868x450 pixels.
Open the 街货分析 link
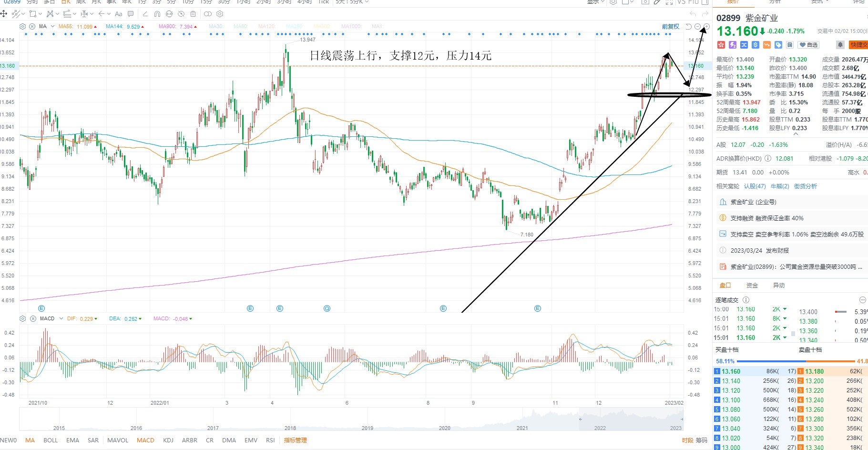[x=806, y=186]
